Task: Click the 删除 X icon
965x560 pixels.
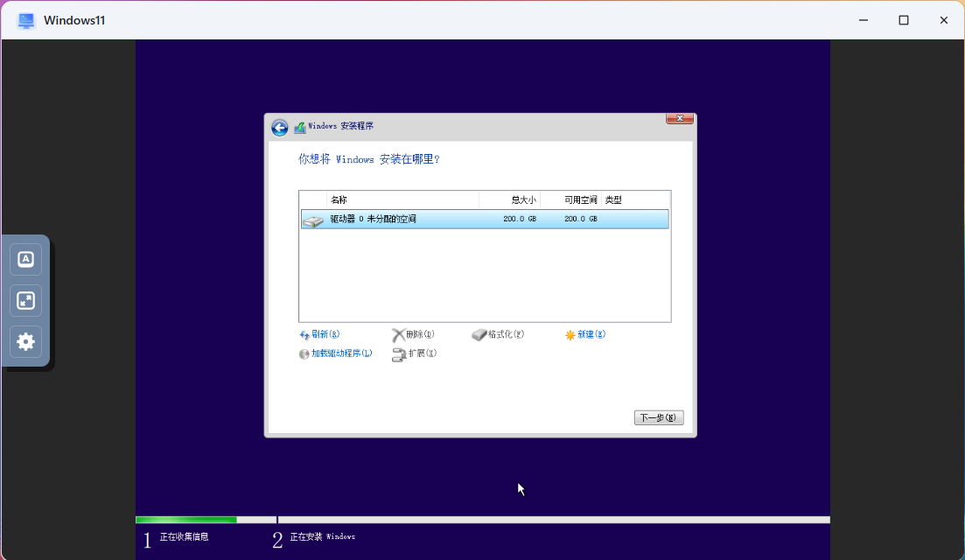Action: coord(398,335)
